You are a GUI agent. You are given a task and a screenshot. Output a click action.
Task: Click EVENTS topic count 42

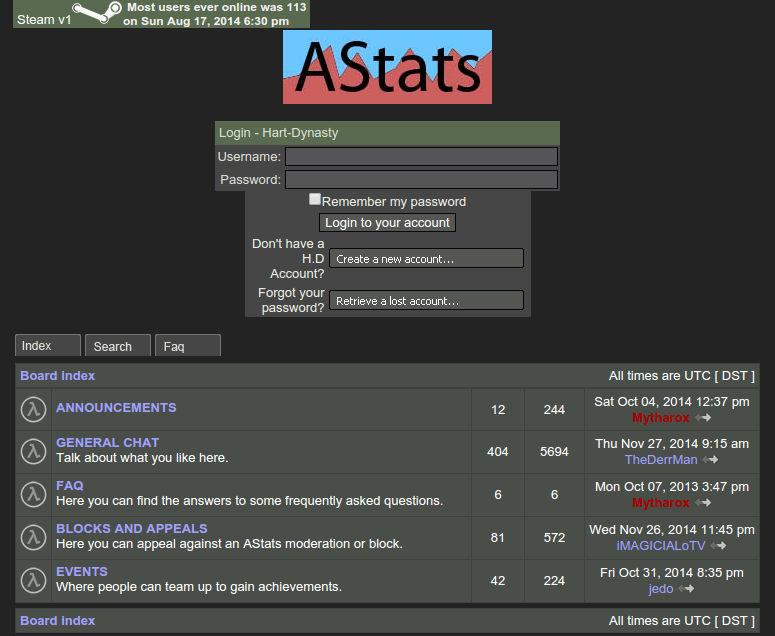[498, 581]
